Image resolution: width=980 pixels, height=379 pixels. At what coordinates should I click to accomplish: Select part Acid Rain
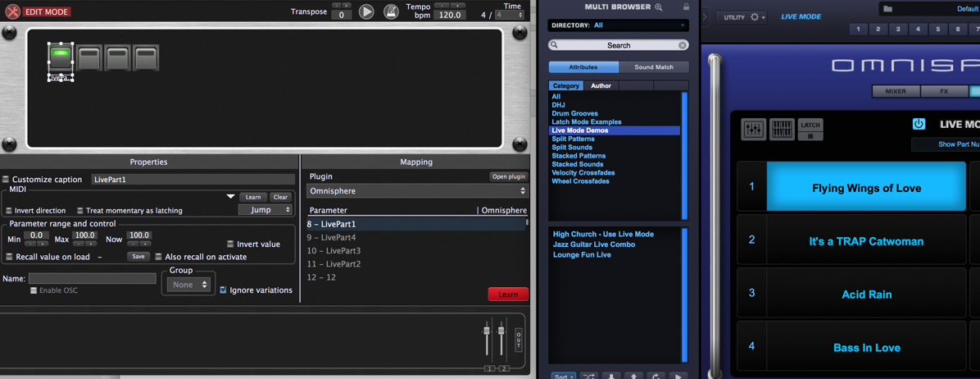click(866, 294)
